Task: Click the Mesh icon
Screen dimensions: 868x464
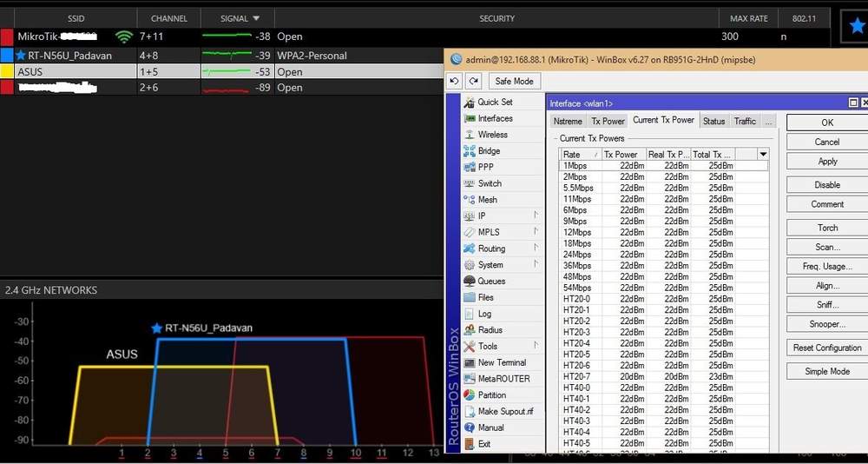Action: 470,200
